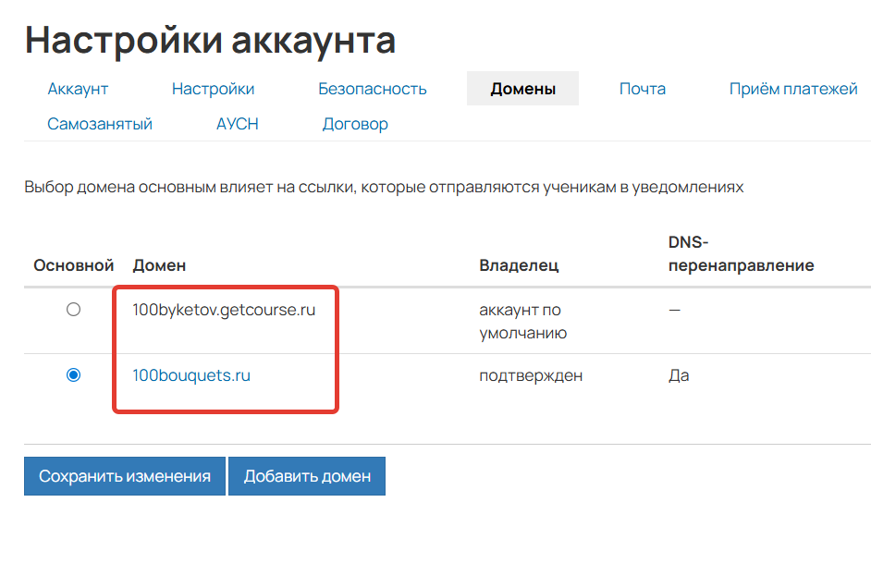
Task: Switch to the Безопасность tab
Action: (x=373, y=88)
